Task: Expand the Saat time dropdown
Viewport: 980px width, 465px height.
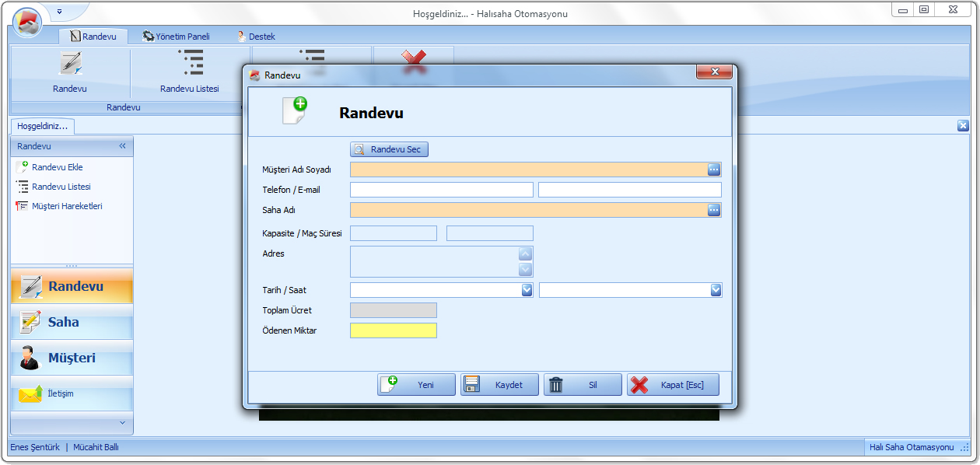Action: pos(716,290)
